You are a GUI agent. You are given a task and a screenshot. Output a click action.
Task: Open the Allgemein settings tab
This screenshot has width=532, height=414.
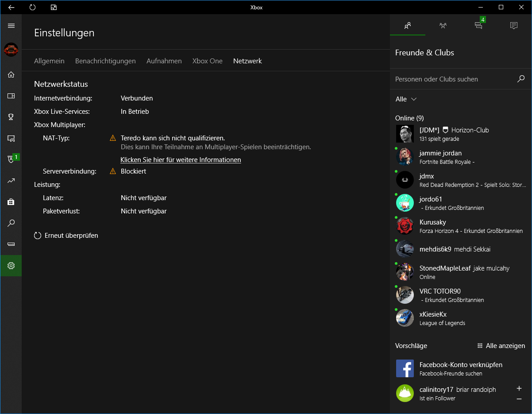click(x=49, y=61)
